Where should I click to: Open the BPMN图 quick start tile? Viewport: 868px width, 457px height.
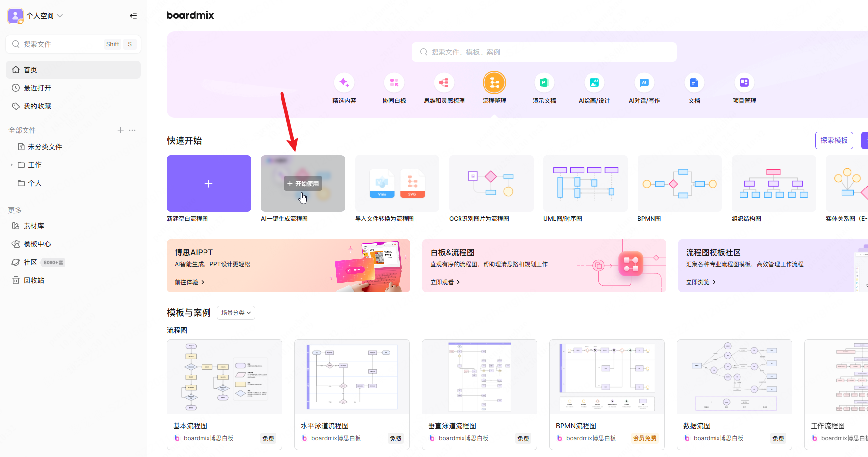pos(680,183)
